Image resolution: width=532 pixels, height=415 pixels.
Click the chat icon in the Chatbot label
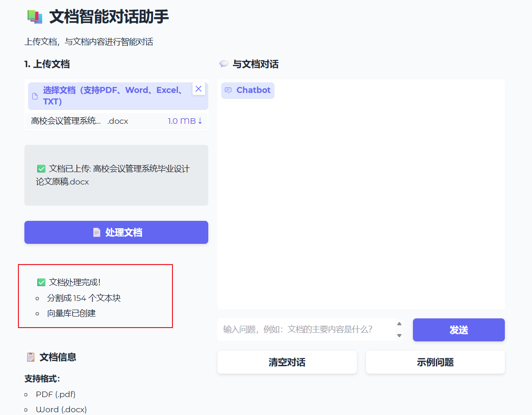[228, 90]
